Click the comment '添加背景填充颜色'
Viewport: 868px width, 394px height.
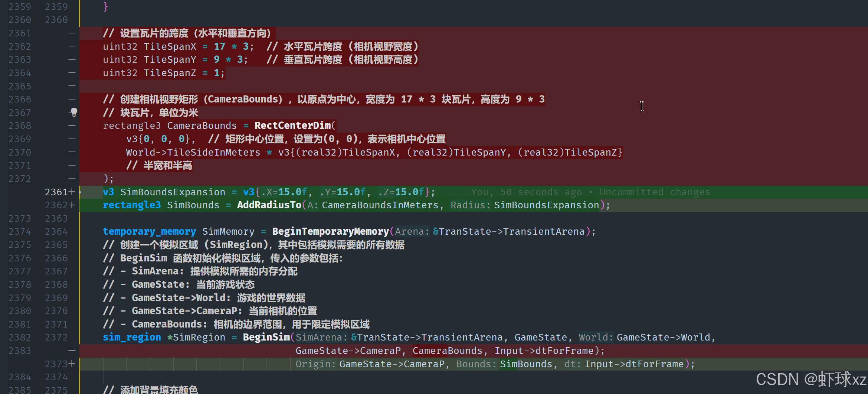150,390
